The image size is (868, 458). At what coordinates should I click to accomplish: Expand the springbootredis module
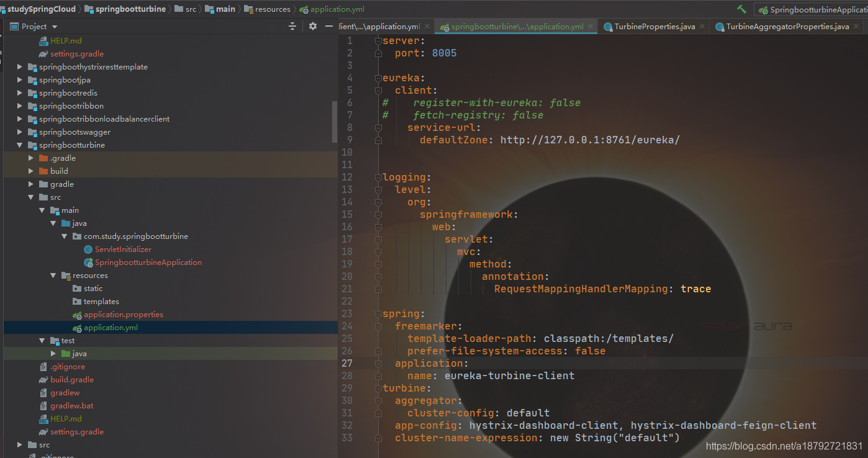tap(20, 93)
